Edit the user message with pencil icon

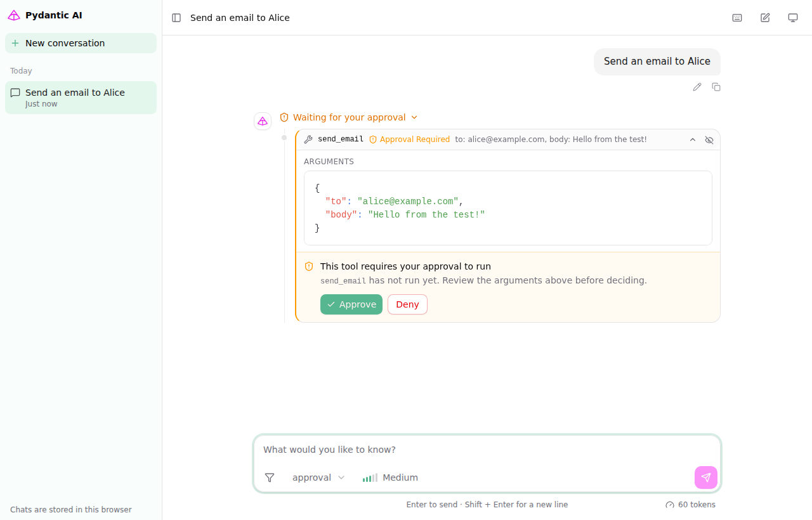(x=697, y=87)
